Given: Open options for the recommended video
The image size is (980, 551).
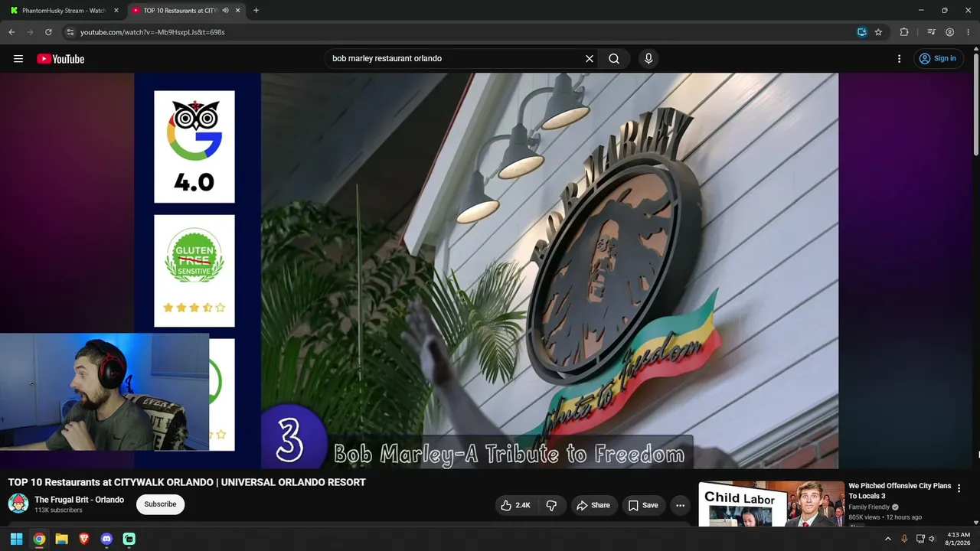Looking at the screenshot, I should click(959, 488).
